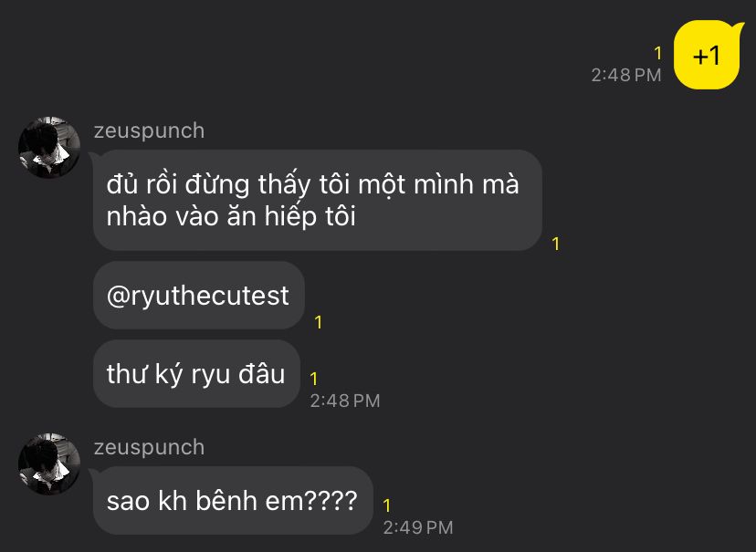Image resolution: width=756 pixels, height=552 pixels.
Task: Click unread count beside the "ăn hiếp tôi" message
Action: 555,244
